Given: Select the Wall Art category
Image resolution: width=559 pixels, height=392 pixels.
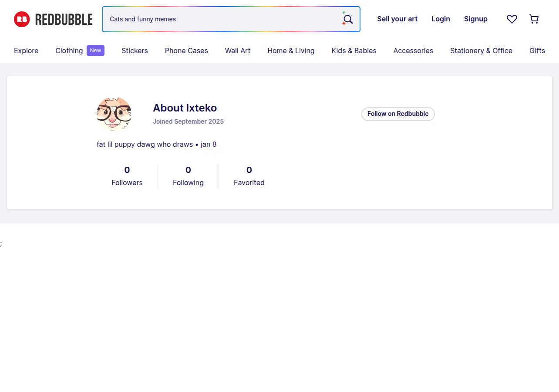Looking at the screenshot, I should tap(238, 51).
